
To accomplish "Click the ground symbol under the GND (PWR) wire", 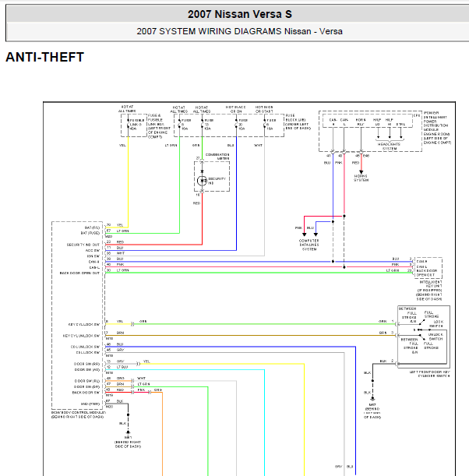I will coord(128,432).
